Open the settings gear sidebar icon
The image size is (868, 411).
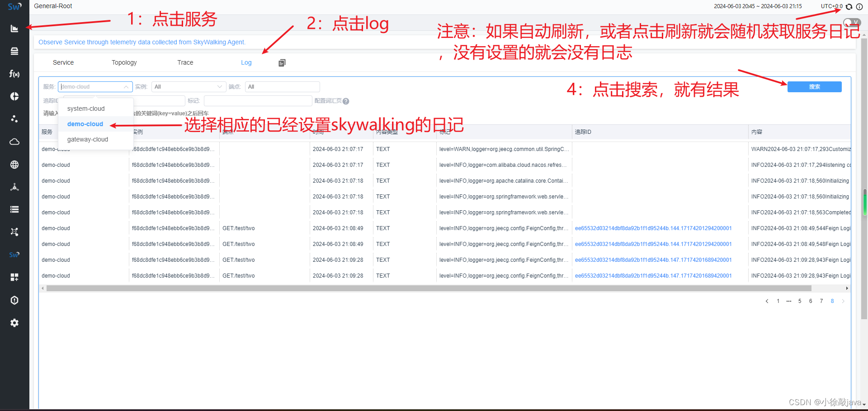click(x=14, y=323)
